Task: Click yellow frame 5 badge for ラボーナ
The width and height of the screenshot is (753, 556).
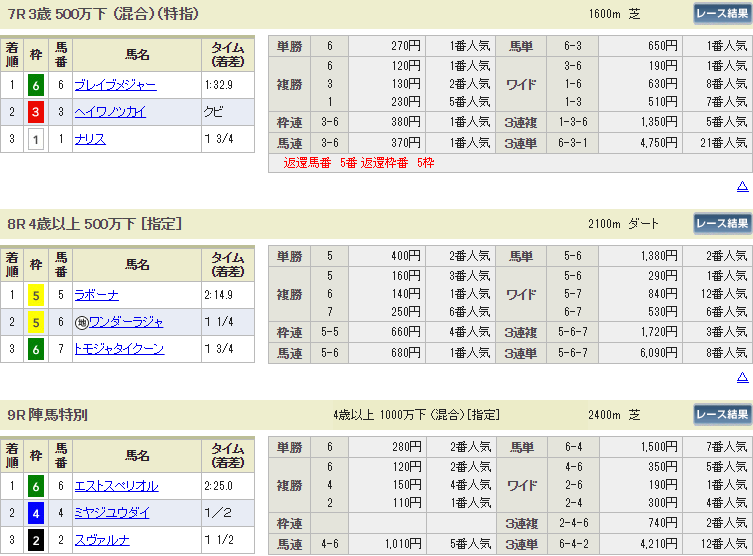Action: point(36,295)
